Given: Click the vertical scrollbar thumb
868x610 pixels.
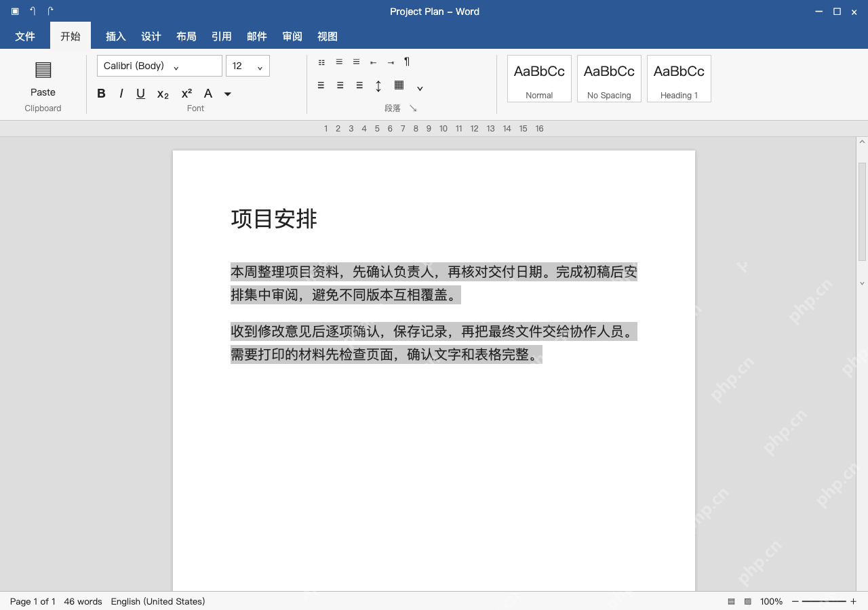Looking at the screenshot, I should click(x=862, y=211).
